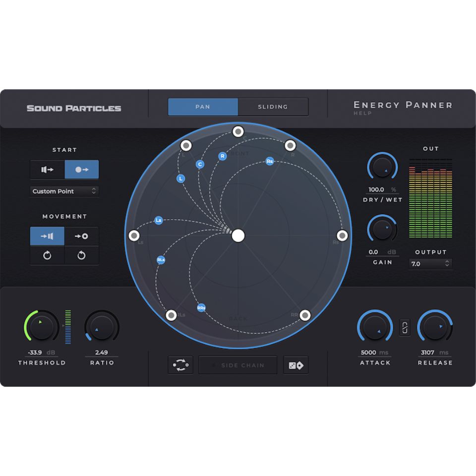
Task: Switch start mode to speaker start
Action: (47, 170)
